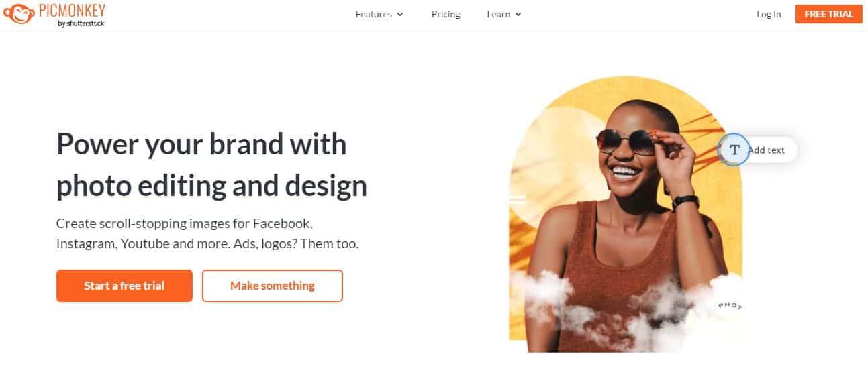Click the Log In link

pyautogui.click(x=769, y=14)
